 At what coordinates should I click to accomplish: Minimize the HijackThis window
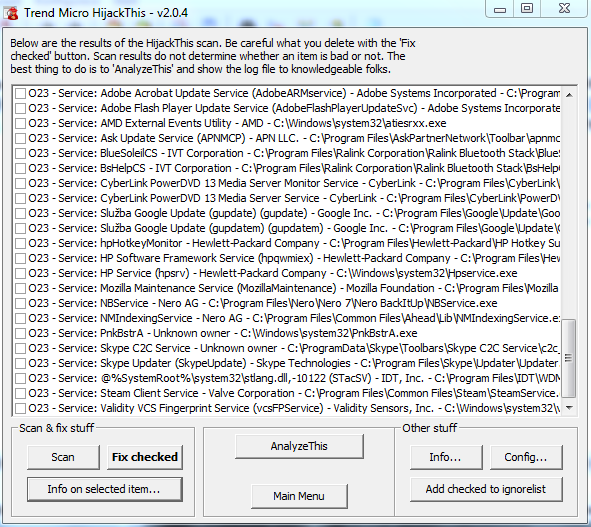499,8
